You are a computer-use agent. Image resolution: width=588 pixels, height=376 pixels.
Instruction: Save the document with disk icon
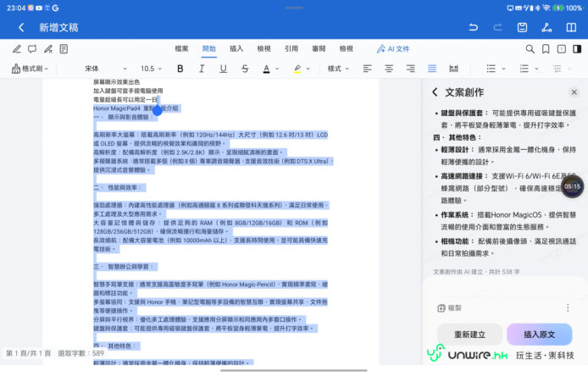point(522,27)
